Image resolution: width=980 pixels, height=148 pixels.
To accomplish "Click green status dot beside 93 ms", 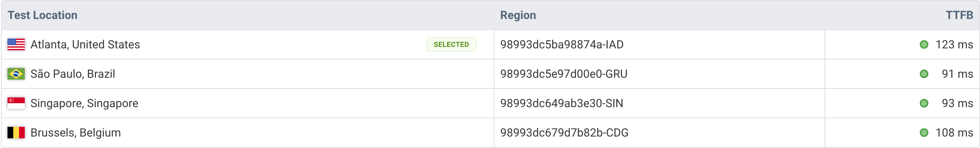I will pyautogui.click(x=924, y=103).
